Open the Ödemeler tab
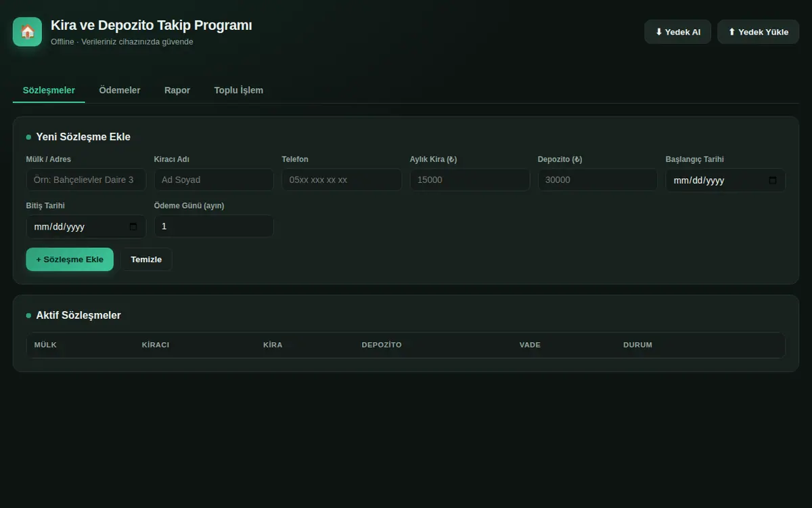The width and height of the screenshot is (812, 508). [x=120, y=90]
